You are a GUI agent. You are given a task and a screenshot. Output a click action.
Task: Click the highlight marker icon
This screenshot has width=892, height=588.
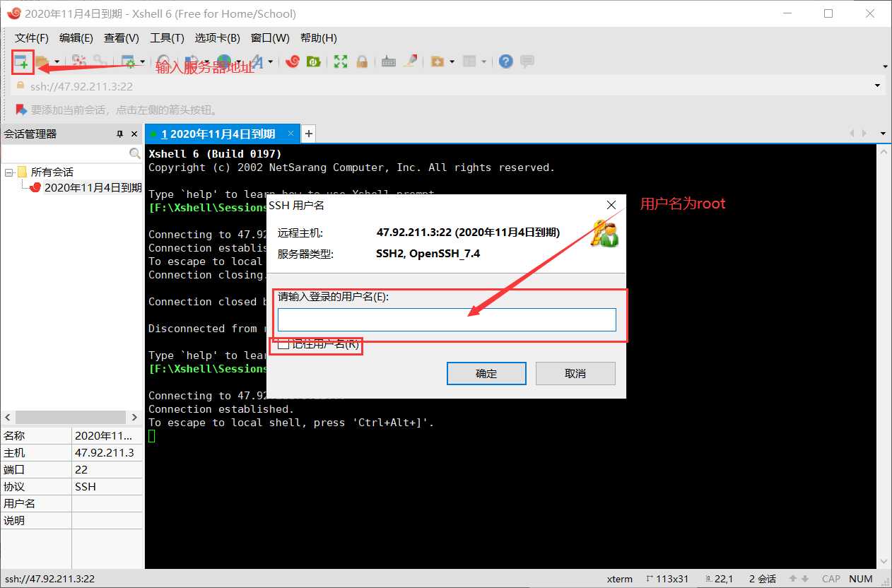tap(410, 62)
